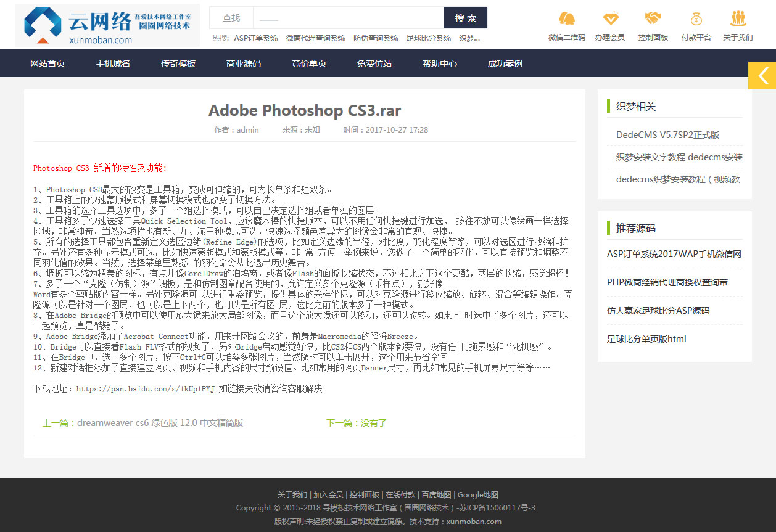The height and width of the screenshot is (532, 776).
Task: Open the 查找 search type selector
Action: tap(231, 18)
